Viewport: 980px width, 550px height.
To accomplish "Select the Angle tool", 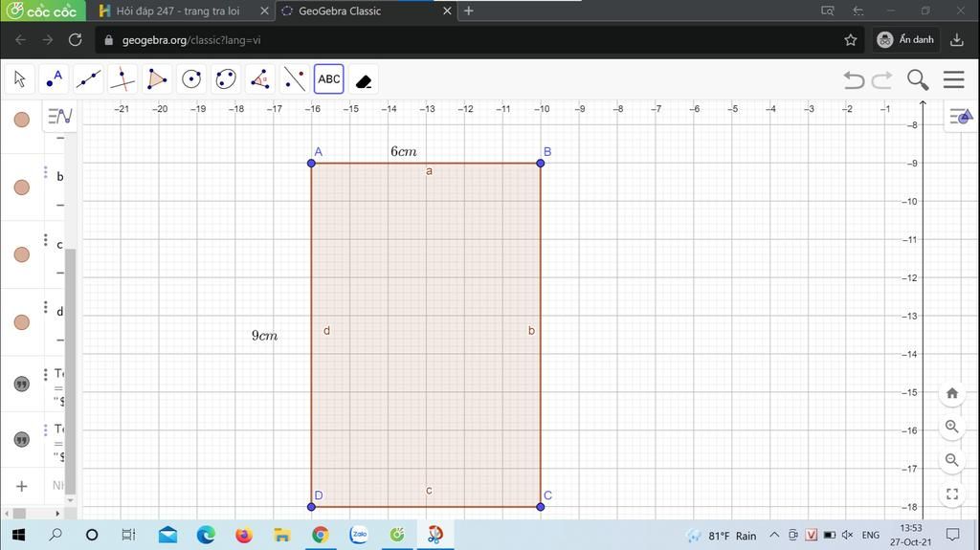I will point(260,79).
